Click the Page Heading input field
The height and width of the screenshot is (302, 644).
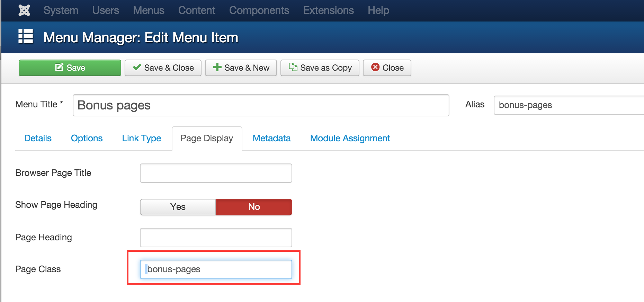[x=216, y=238]
